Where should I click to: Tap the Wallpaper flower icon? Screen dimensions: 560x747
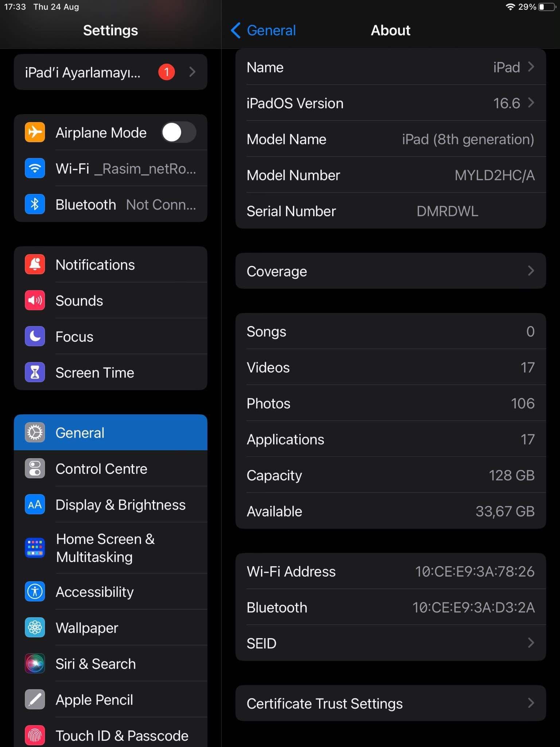(x=35, y=627)
